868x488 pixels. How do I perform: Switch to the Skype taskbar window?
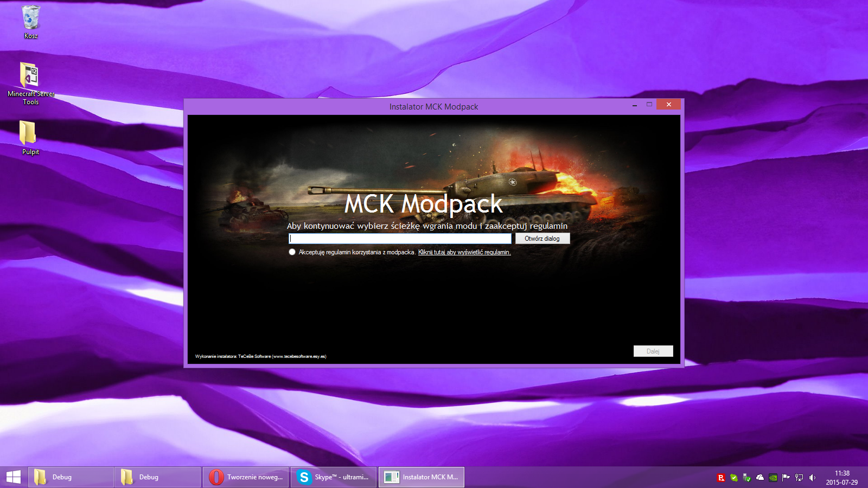click(x=334, y=477)
